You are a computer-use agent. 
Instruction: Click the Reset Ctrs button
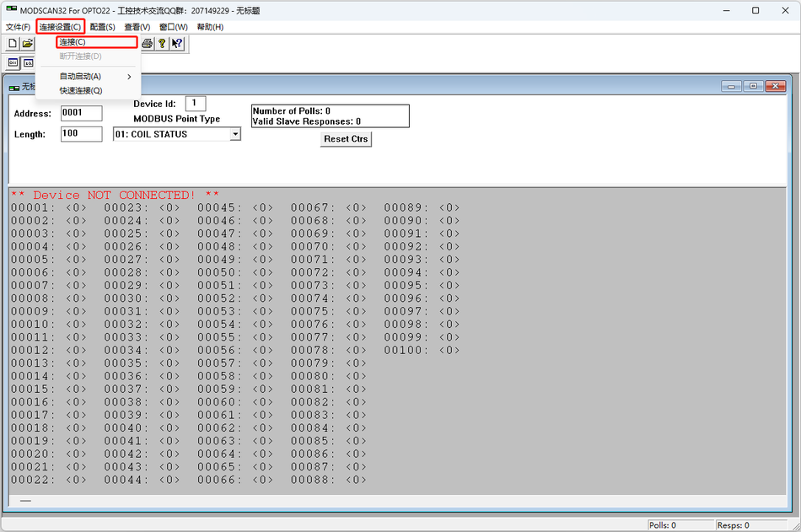pos(346,139)
